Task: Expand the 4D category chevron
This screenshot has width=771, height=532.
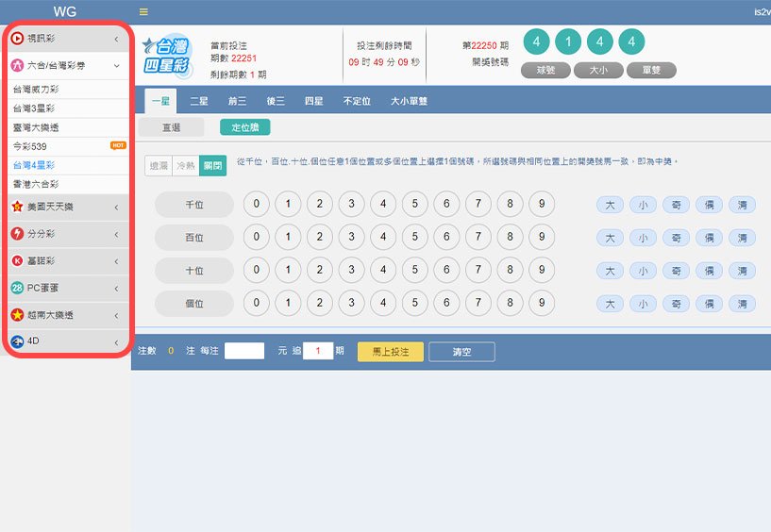Action: [116, 342]
